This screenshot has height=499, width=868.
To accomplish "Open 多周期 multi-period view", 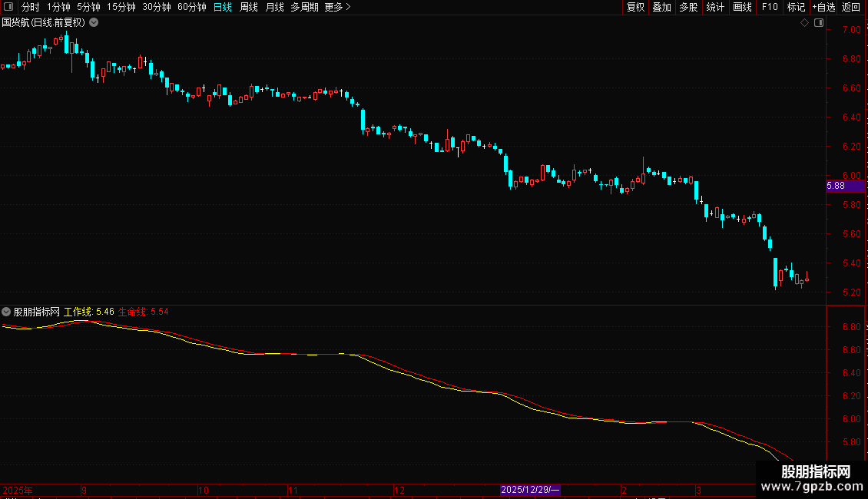I will [304, 7].
